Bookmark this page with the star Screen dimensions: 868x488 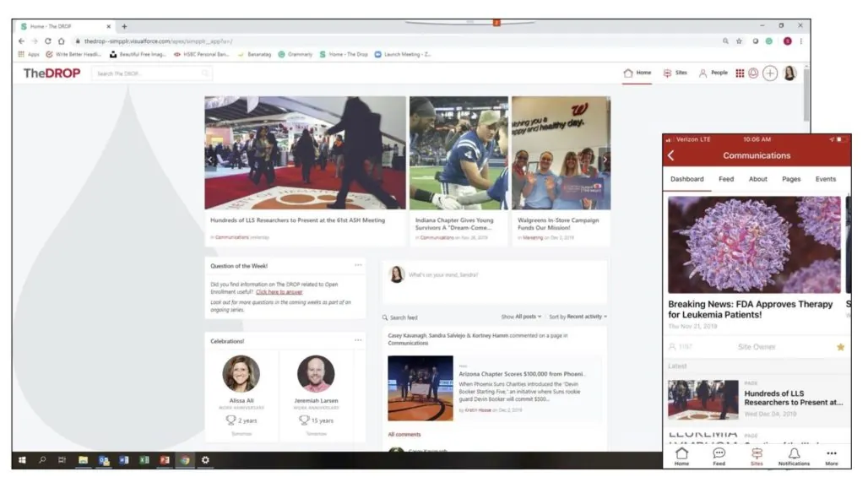(739, 41)
